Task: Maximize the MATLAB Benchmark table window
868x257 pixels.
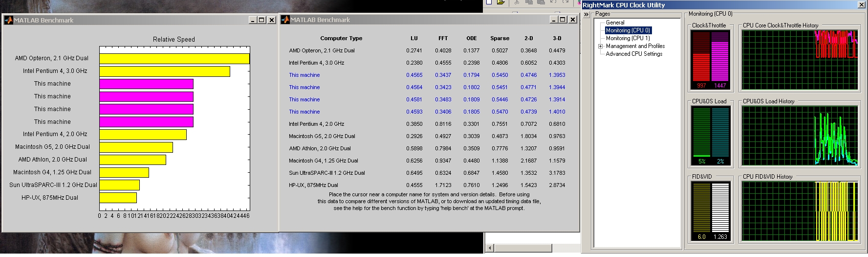Action: click(x=563, y=20)
